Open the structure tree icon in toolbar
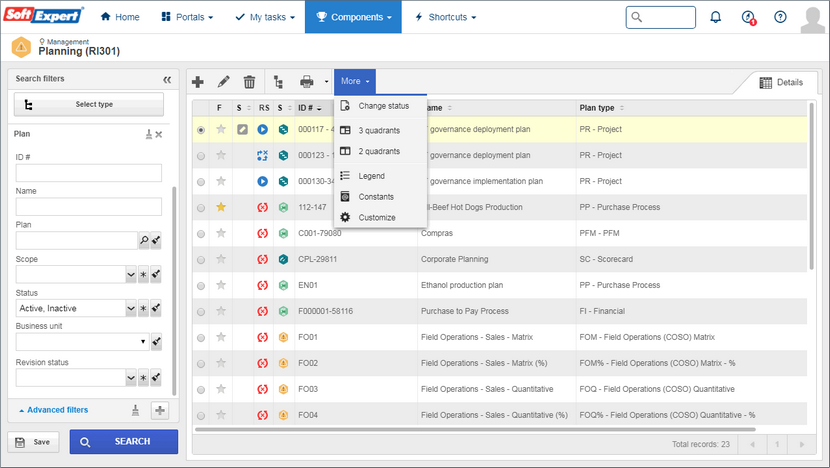 click(278, 82)
